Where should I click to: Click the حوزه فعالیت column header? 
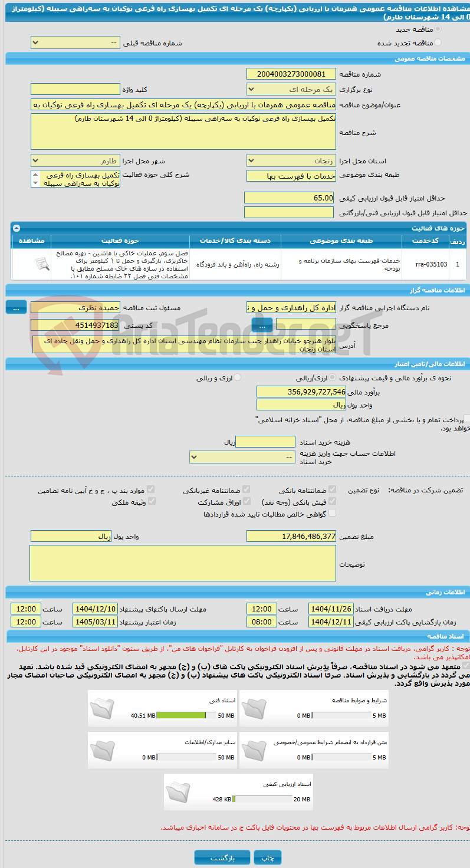120,241
